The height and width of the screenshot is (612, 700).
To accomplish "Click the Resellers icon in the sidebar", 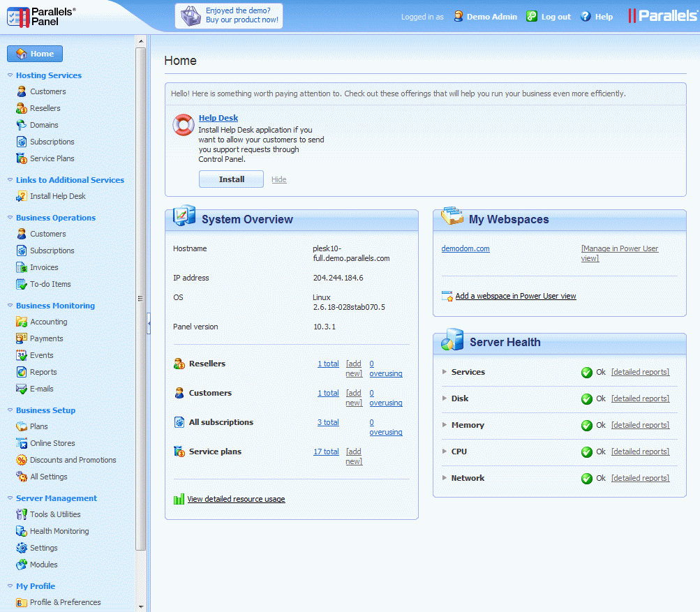I will pos(22,108).
